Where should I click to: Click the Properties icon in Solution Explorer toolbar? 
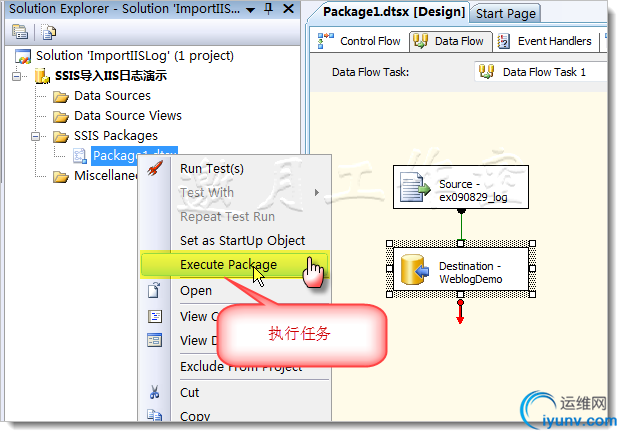click(19, 32)
